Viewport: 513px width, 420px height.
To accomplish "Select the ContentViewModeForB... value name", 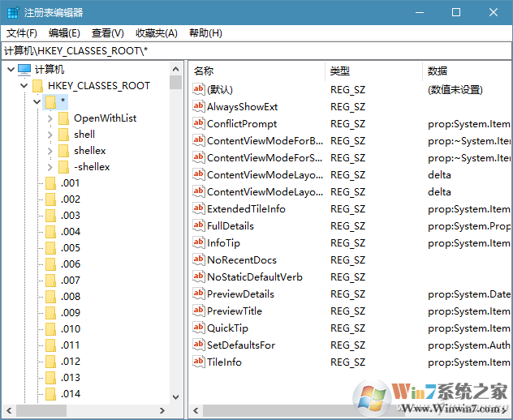I will (x=265, y=141).
